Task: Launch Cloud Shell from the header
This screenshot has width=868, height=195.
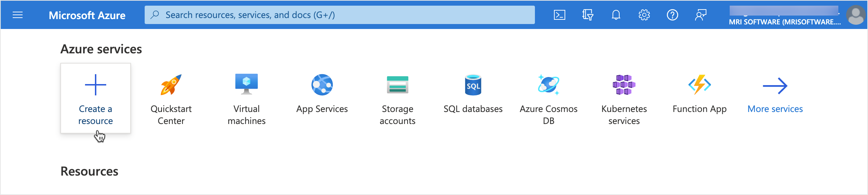Action: tap(559, 15)
